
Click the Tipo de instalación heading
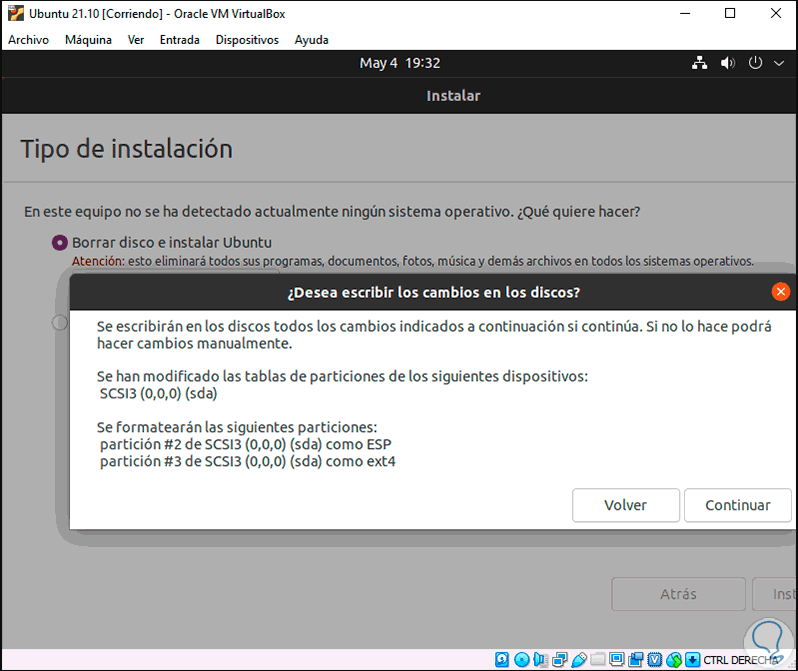click(x=127, y=149)
